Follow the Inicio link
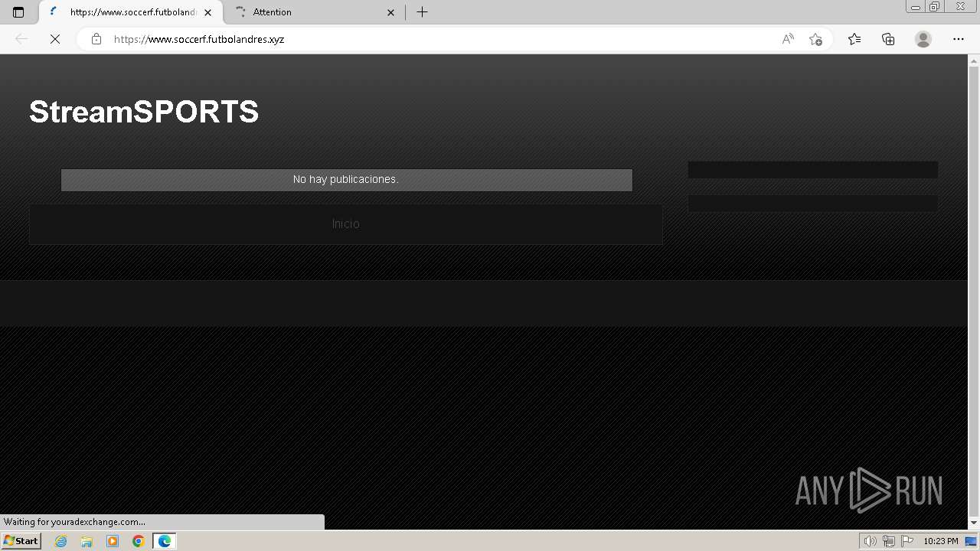 click(x=345, y=223)
